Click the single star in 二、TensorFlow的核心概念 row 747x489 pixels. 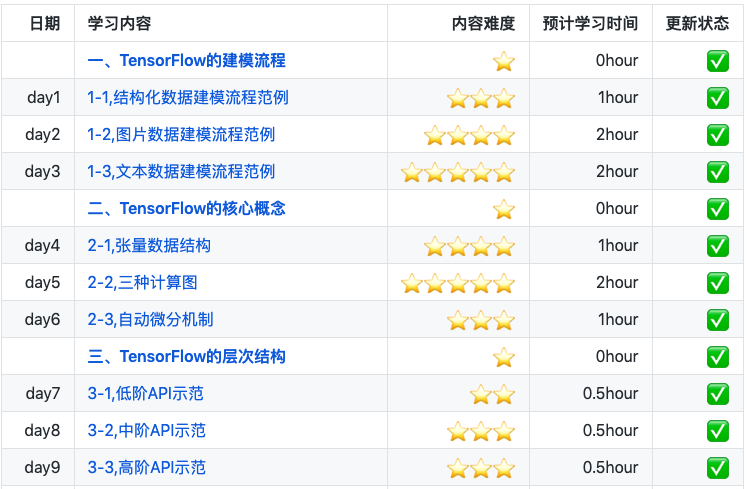pos(504,209)
